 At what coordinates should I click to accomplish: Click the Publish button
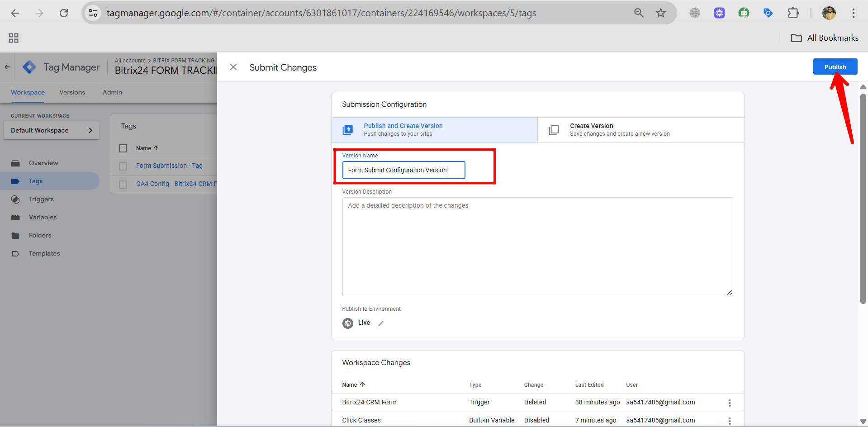pos(835,66)
